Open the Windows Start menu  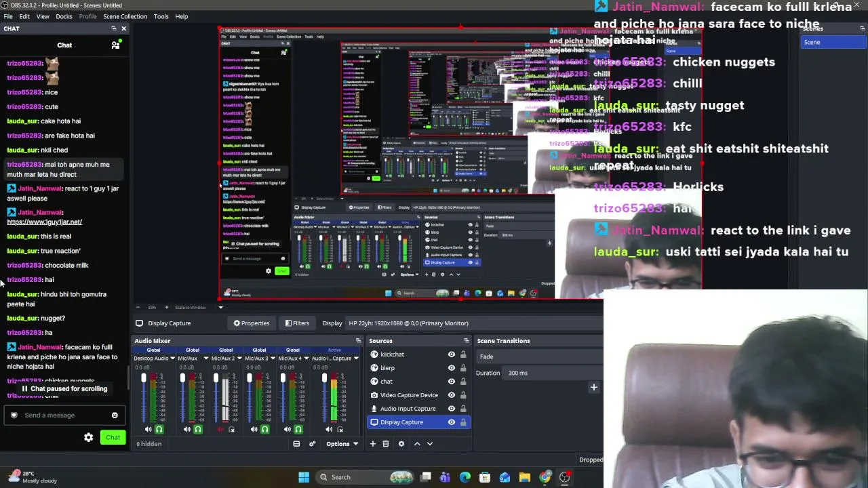pos(304,477)
